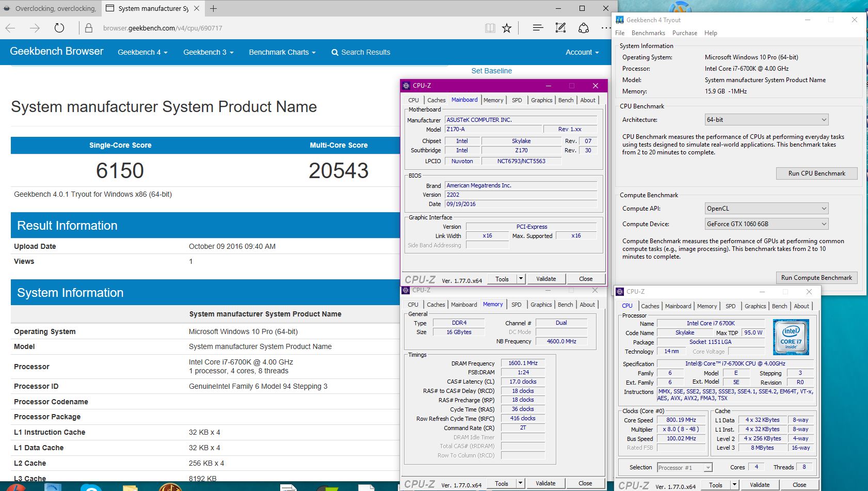Click the browser address bar URL
Viewport: 868px width, 491px height.
(163, 28)
